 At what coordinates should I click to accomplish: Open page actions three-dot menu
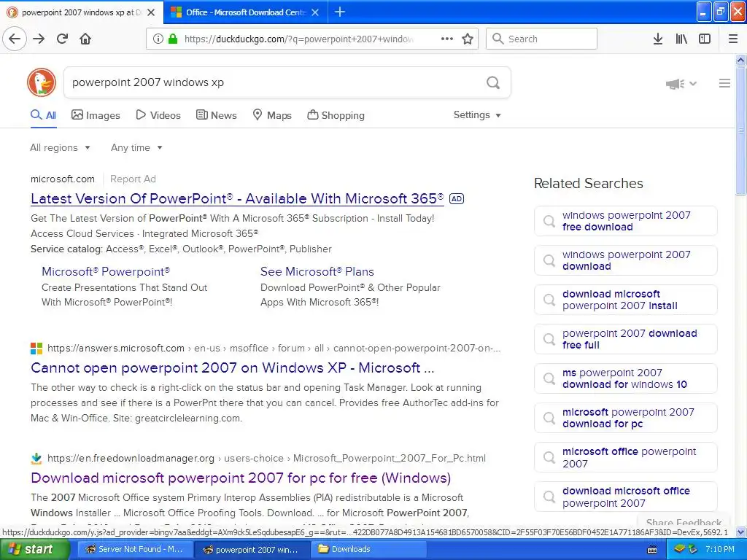pyautogui.click(x=447, y=39)
